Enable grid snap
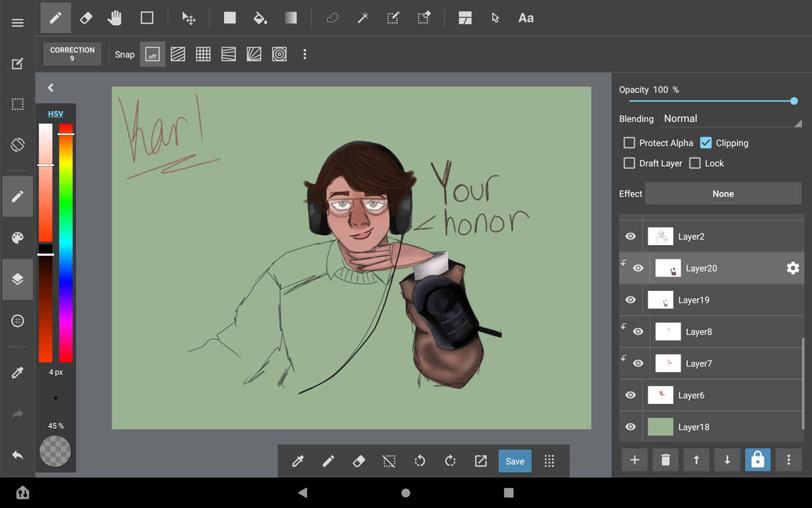This screenshot has height=508, width=812. pyautogui.click(x=203, y=55)
